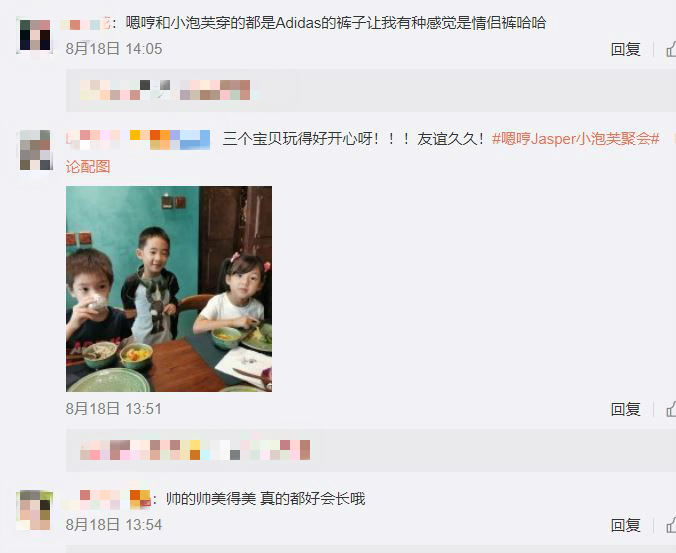This screenshot has height=553, width=676.
Task: Click badge icons beside second username
Action: coord(170,139)
